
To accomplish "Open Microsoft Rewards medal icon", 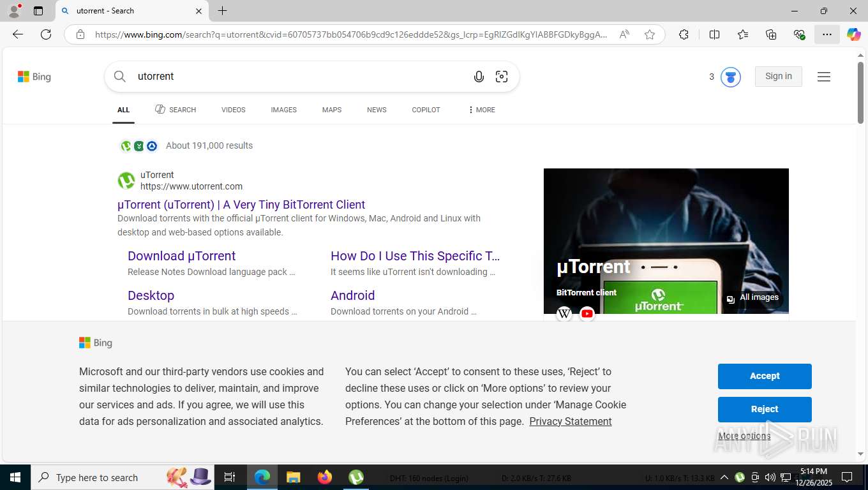I will pos(731,77).
